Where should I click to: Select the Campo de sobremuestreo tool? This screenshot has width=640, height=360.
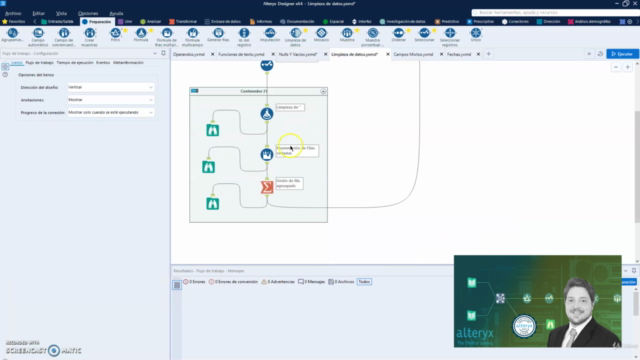64,37
